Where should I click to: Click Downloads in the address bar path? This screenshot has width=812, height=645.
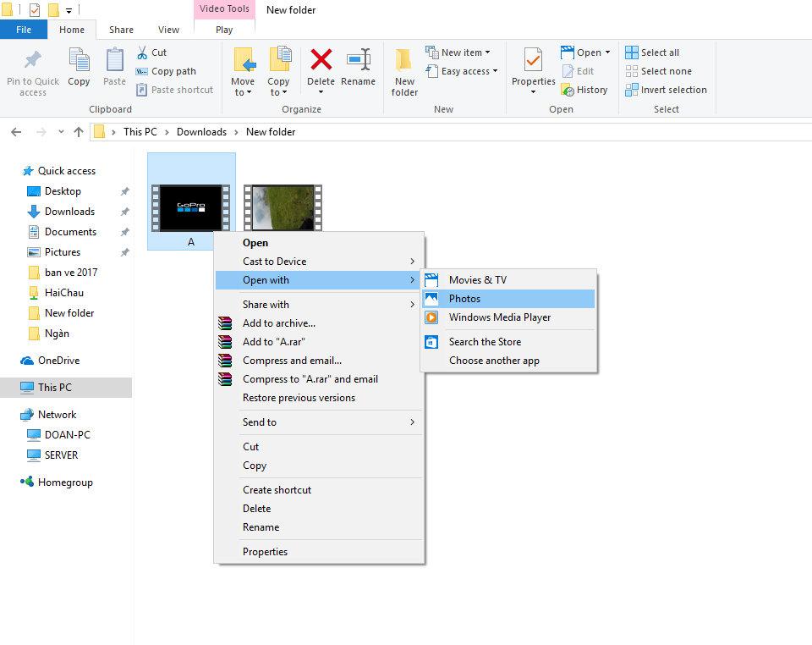tap(201, 132)
